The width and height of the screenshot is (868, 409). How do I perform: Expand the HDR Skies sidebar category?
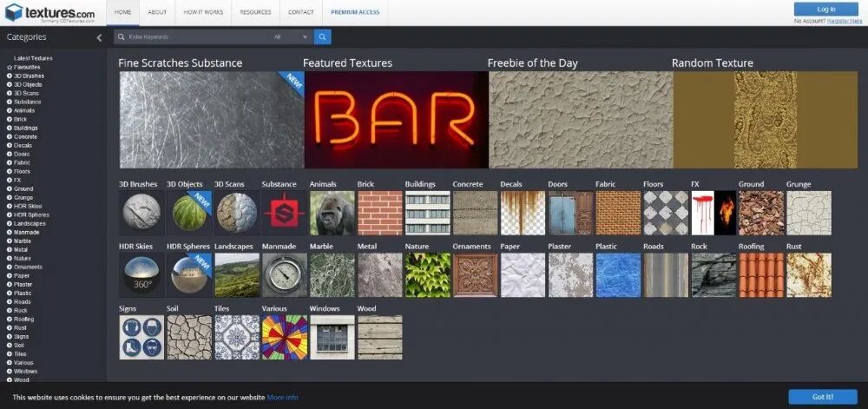coord(10,207)
